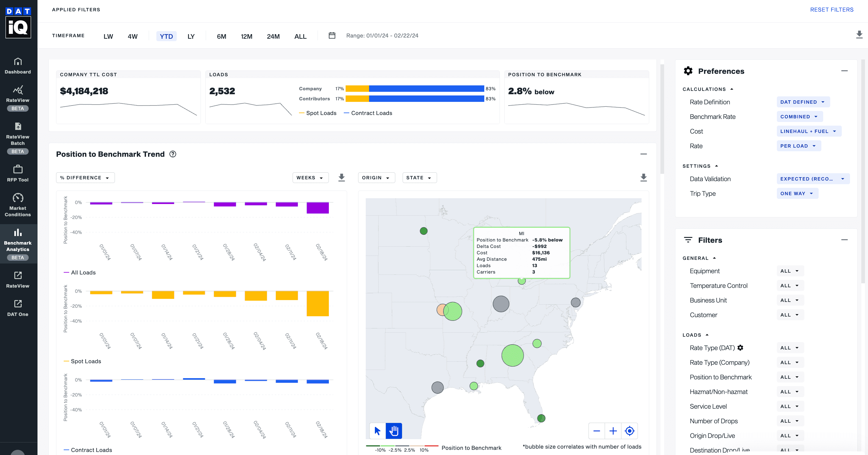
Task: Open the calendar date range picker
Action: 332,35
